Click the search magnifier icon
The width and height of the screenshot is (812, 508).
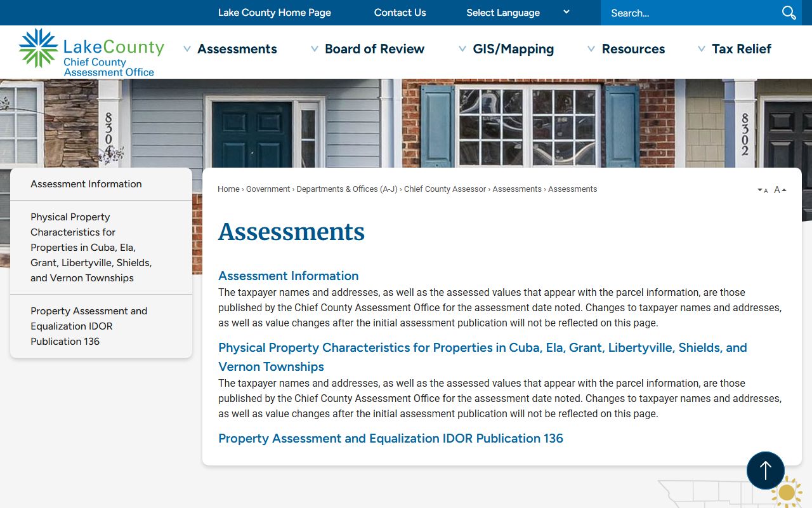point(789,13)
